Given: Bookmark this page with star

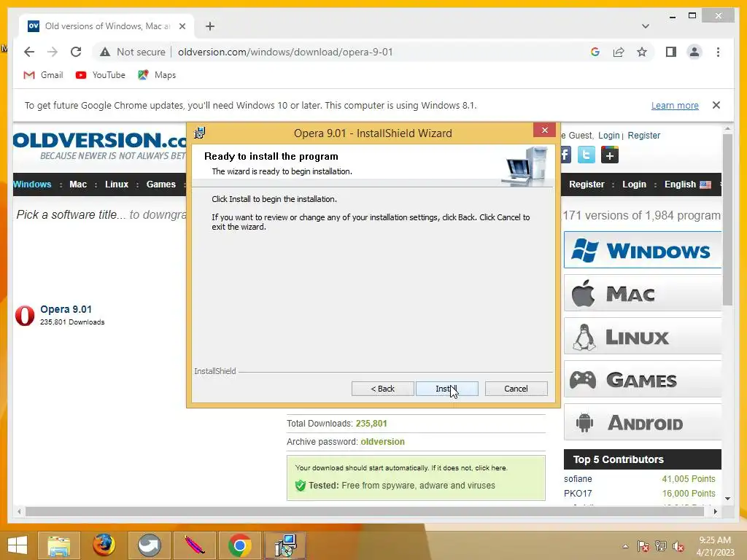Looking at the screenshot, I should (x=642, y=52).
